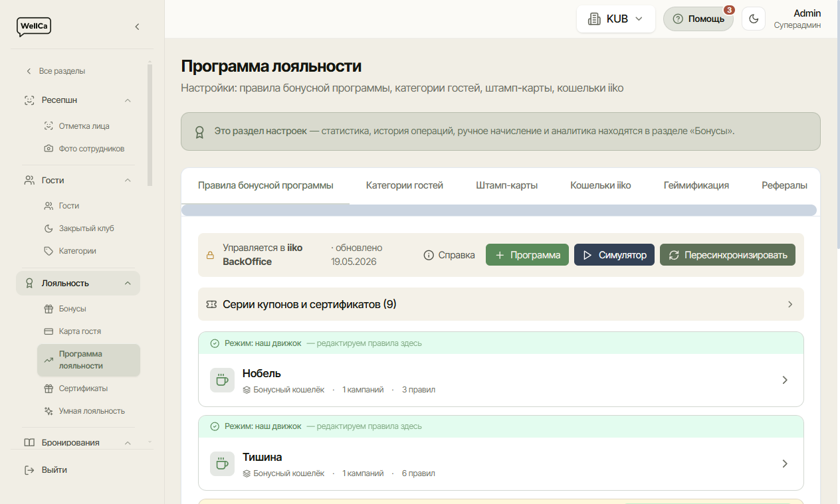Click the card icon beside Карта гостя
This screenshot has width=840, height=504.
pyautogui.click(x=49, y=331)
